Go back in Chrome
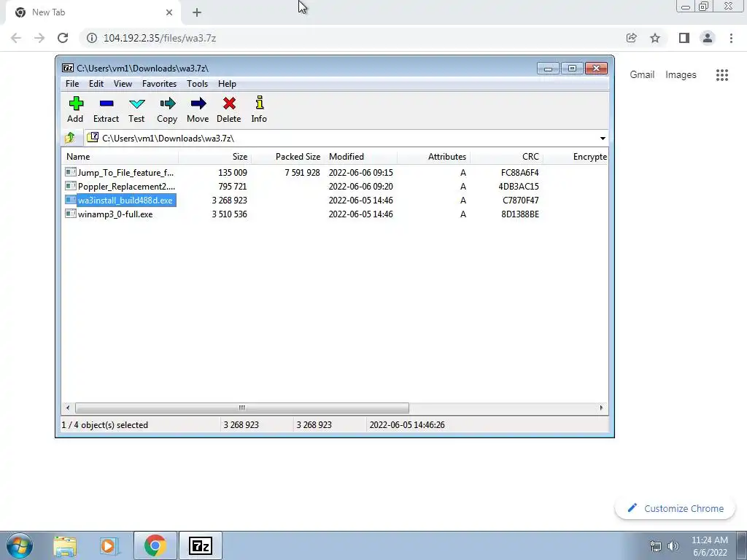Viewport: 747px width, 560px height. click(16, 38)
